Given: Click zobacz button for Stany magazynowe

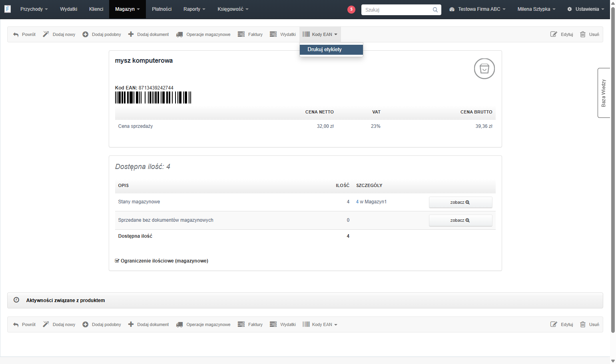Looking at the screenshot, I should (x=461, y=202).
